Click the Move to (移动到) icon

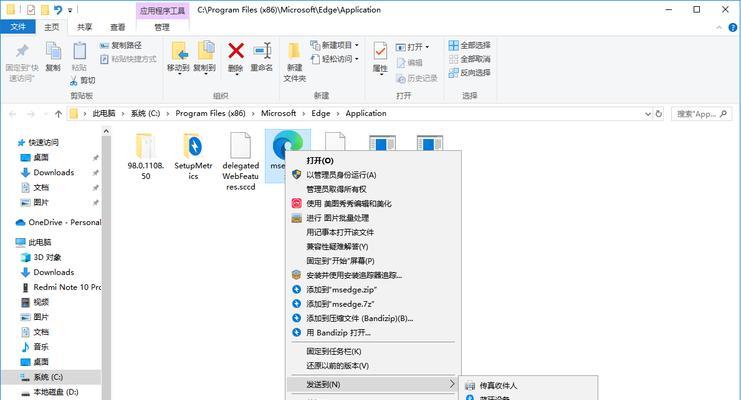click(179, 51)
